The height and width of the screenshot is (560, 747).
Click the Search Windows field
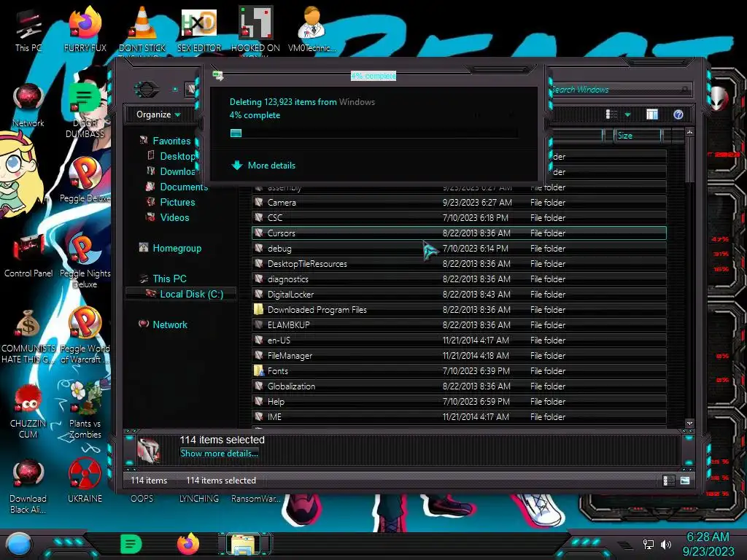click(620, 90)
